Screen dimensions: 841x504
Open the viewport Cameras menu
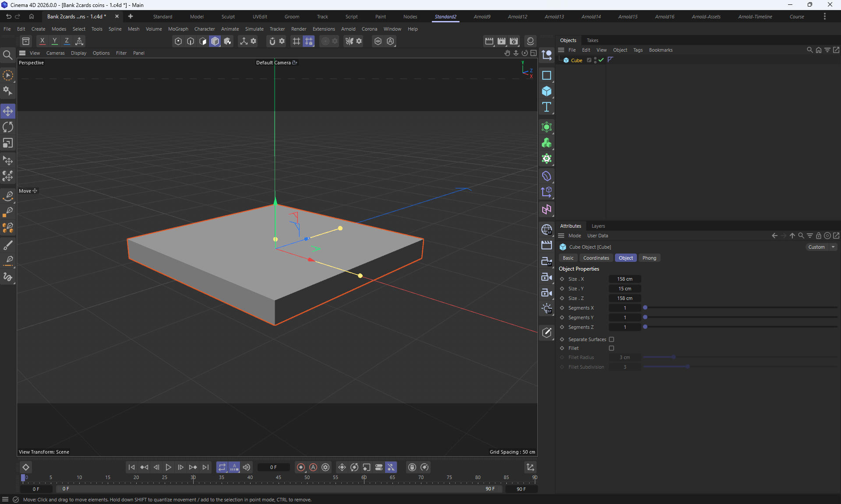[x=55, y=53]
